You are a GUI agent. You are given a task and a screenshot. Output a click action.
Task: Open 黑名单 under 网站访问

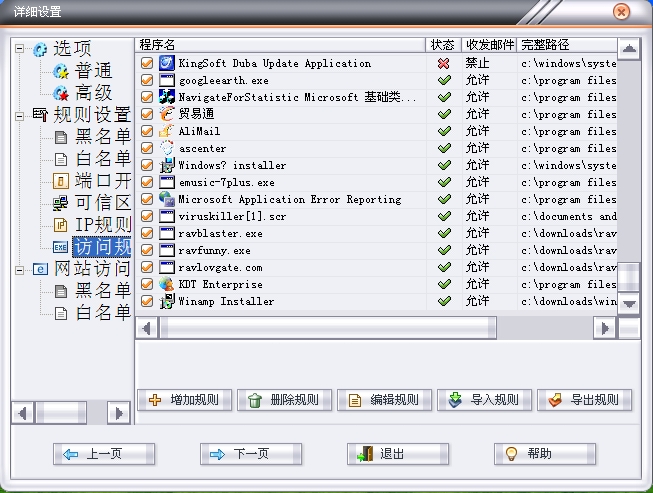pos(102,291)
